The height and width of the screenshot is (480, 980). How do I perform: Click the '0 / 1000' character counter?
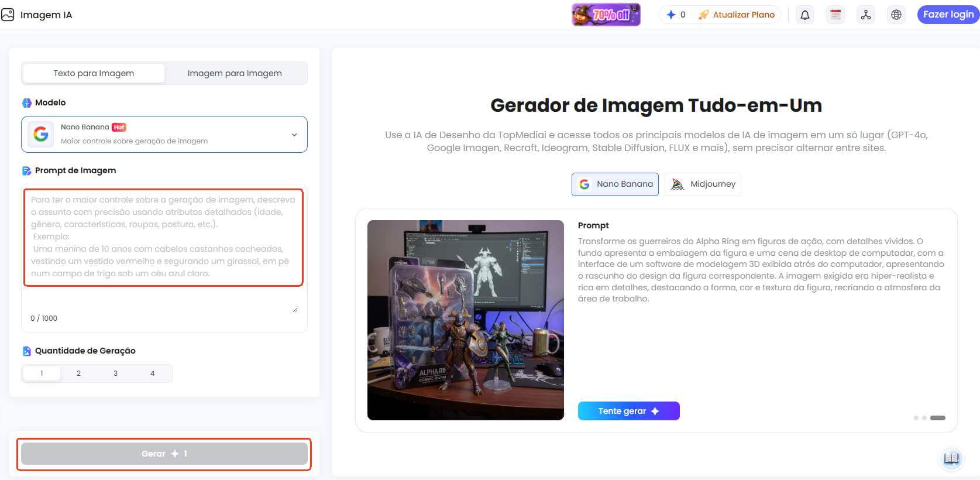44,318
